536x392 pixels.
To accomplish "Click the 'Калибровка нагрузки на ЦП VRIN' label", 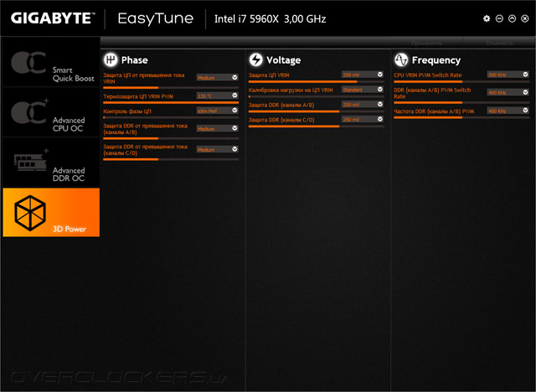I will click(x=291, y=90).
